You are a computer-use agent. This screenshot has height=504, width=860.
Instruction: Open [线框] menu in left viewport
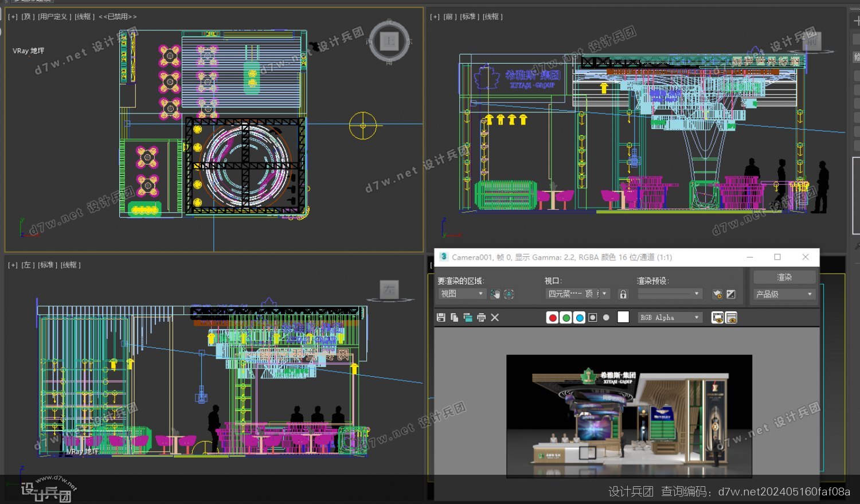click(x=71, y=265)
